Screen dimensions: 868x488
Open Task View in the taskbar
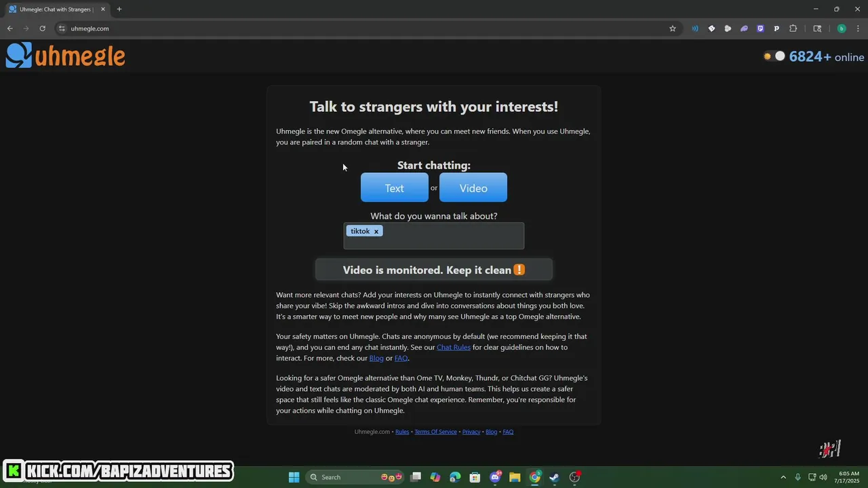tap(416, 477)
